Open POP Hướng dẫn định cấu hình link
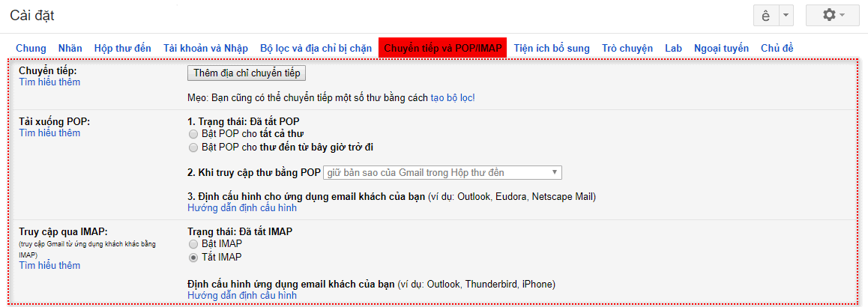This screenshot has width=868, height=307. click(x=242, y=208)
